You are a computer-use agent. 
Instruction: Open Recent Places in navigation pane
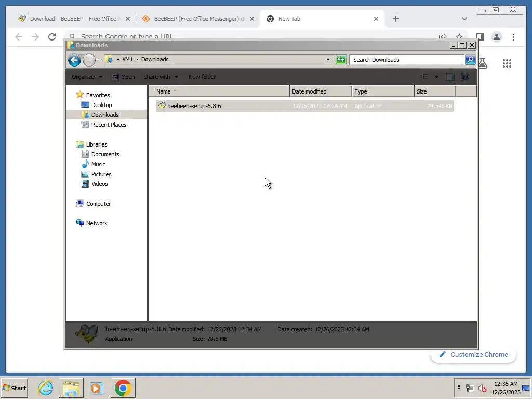[x=109, y=125]
